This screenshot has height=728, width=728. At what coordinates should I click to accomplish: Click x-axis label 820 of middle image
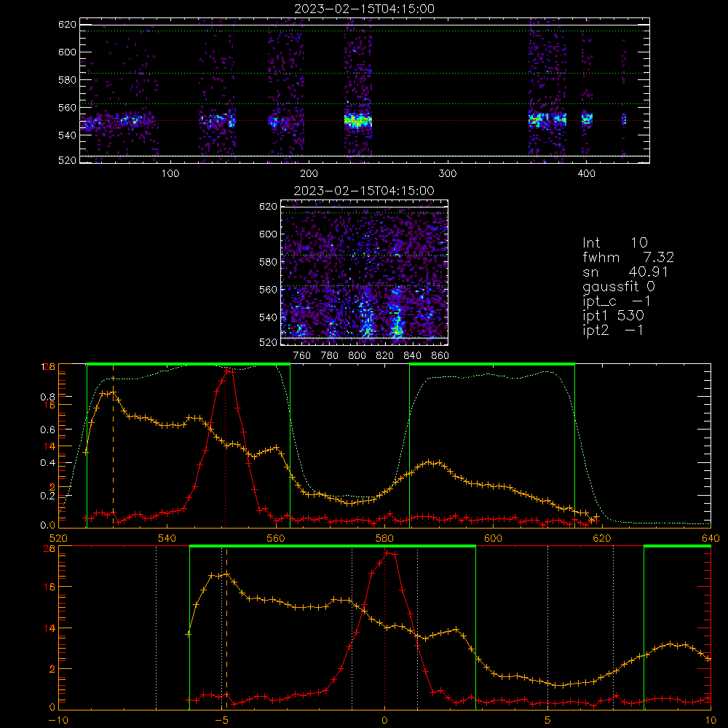point(385,356)
